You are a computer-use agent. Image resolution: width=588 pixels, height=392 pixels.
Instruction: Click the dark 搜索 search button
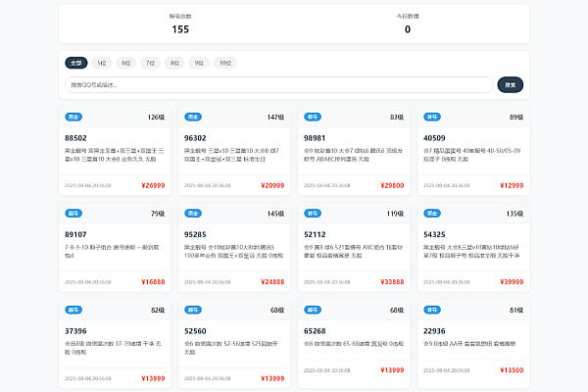[x=510, y=85]
